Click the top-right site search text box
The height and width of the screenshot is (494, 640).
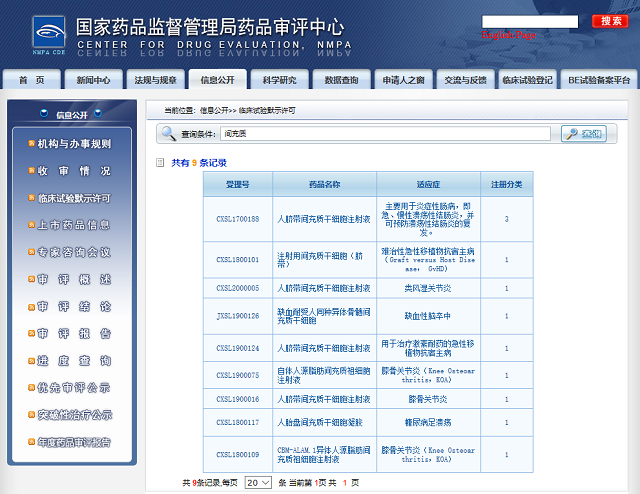529,21
